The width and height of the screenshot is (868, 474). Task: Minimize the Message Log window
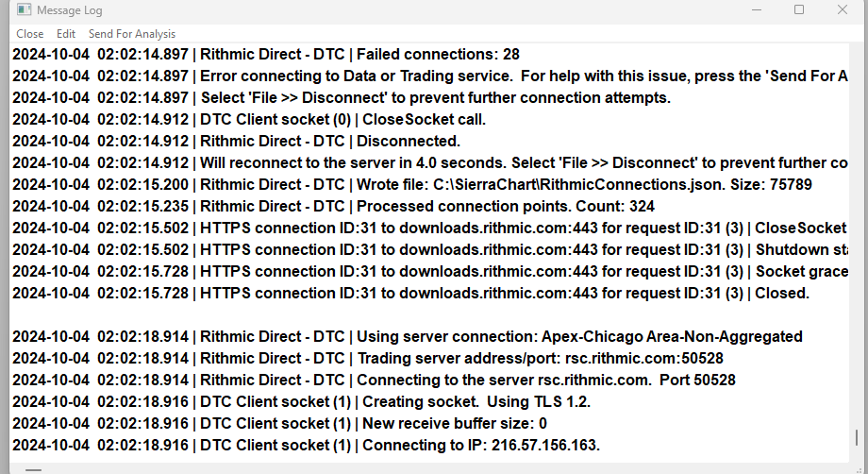click(755, 10)
